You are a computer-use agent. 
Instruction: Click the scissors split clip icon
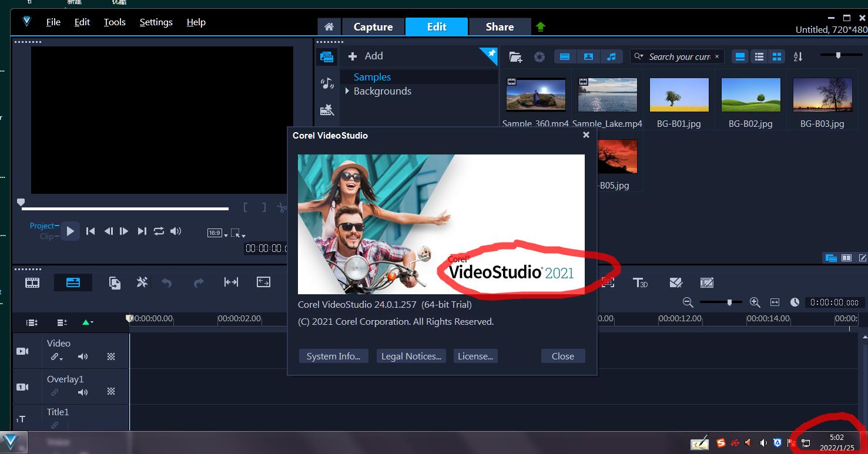282,207
